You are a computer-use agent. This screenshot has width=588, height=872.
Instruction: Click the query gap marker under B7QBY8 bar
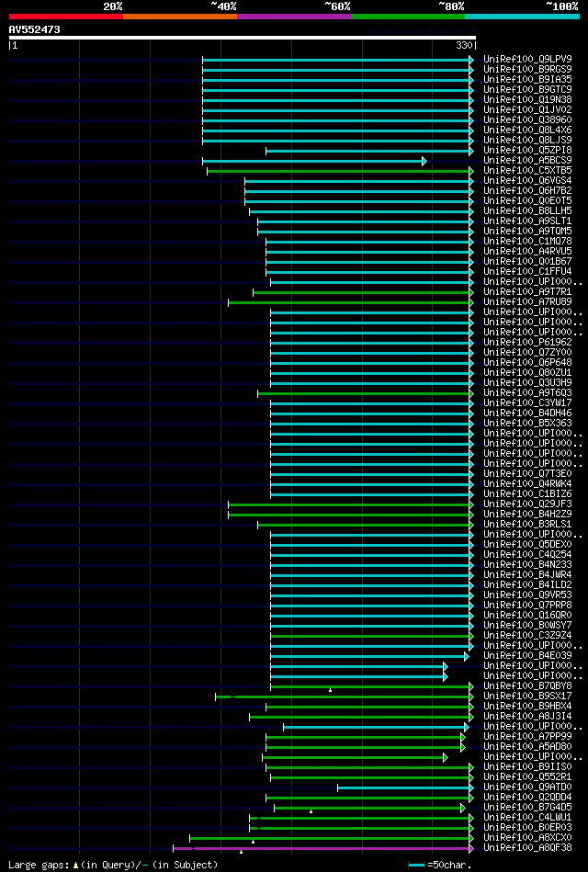331,691
